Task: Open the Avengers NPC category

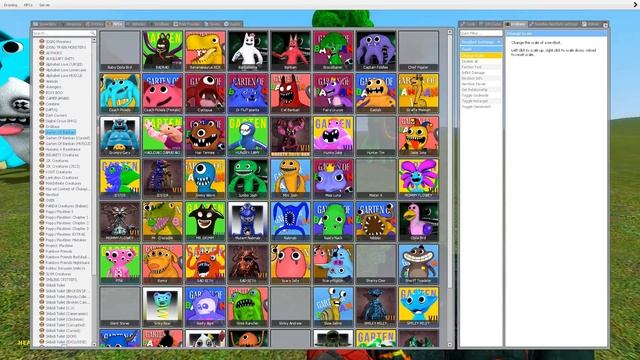Action: (x=53, y=87)
